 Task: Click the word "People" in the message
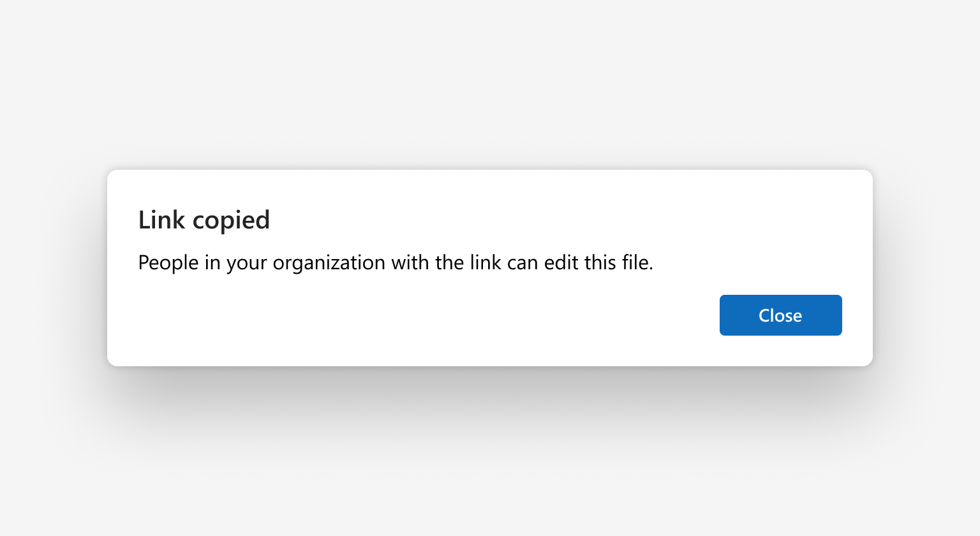(x=168, y=263)
